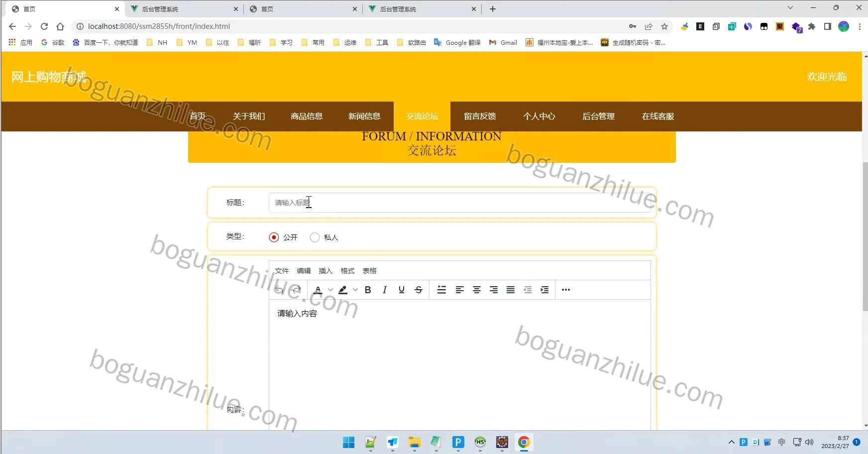
Task: Set line height with toolbar icon
Action: (x=441, y=290)
